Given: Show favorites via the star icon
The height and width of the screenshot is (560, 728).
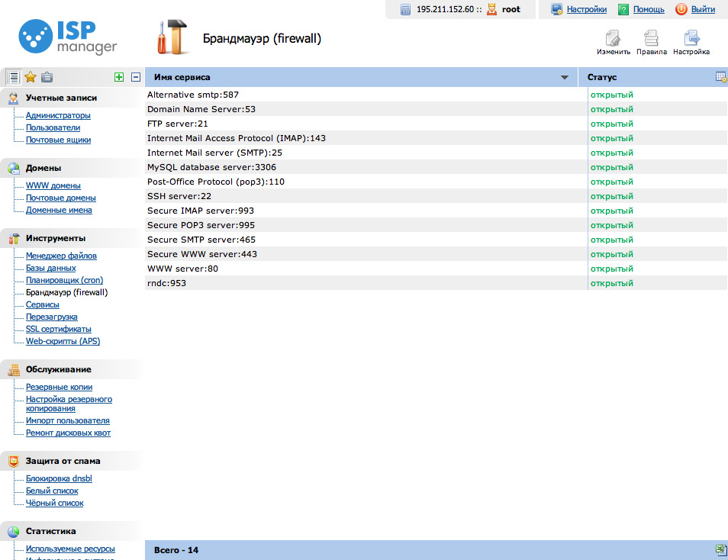Looking at the screenshot, I should [31, 77].
